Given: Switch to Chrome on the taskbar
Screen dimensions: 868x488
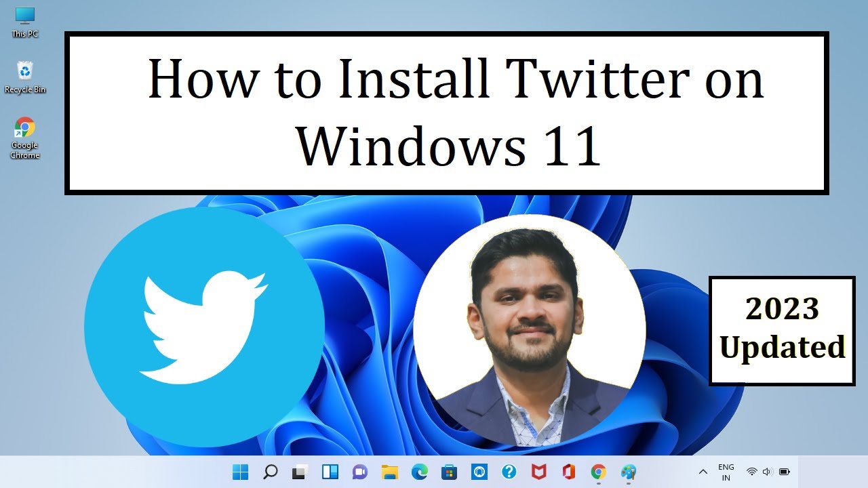Looking at the screenshot, I should pos(598,472).
